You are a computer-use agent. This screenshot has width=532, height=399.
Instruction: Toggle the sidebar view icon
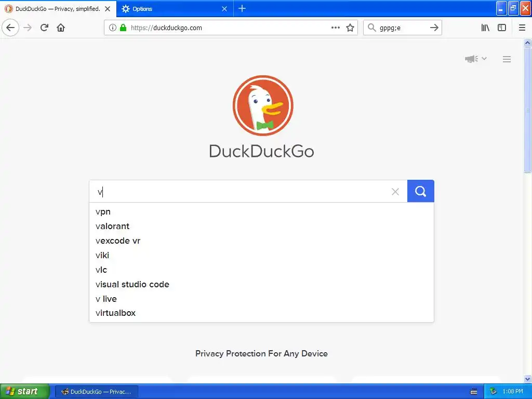coord(502,28)
